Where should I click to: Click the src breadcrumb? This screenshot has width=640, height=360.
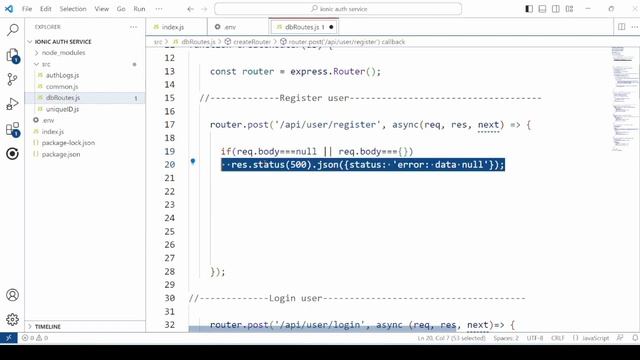[158, 42]
